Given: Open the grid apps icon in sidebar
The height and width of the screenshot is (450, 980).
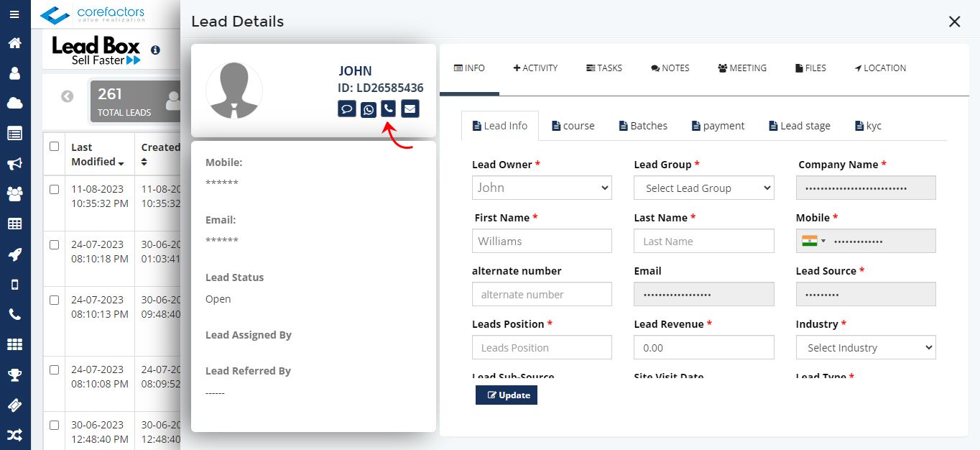Looking at the screenshot, I should [x=14, y=344].
